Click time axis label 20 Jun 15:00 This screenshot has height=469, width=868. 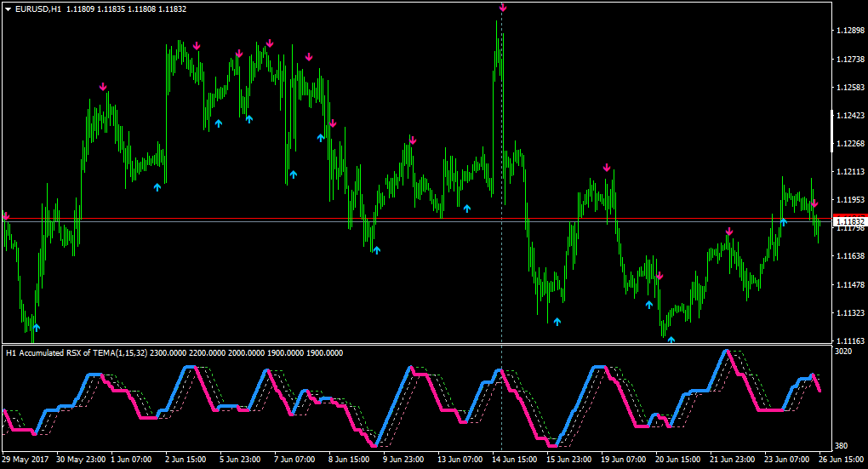click(677, 460)
